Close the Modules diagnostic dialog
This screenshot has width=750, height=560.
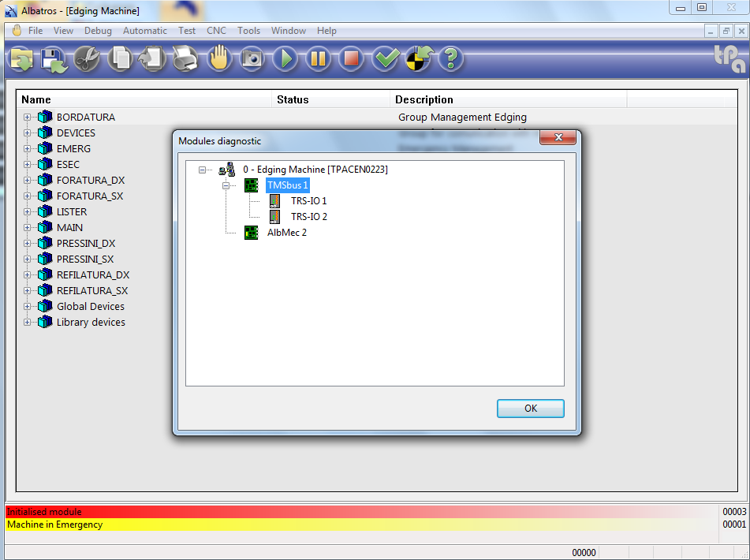(x=558, y=137)
